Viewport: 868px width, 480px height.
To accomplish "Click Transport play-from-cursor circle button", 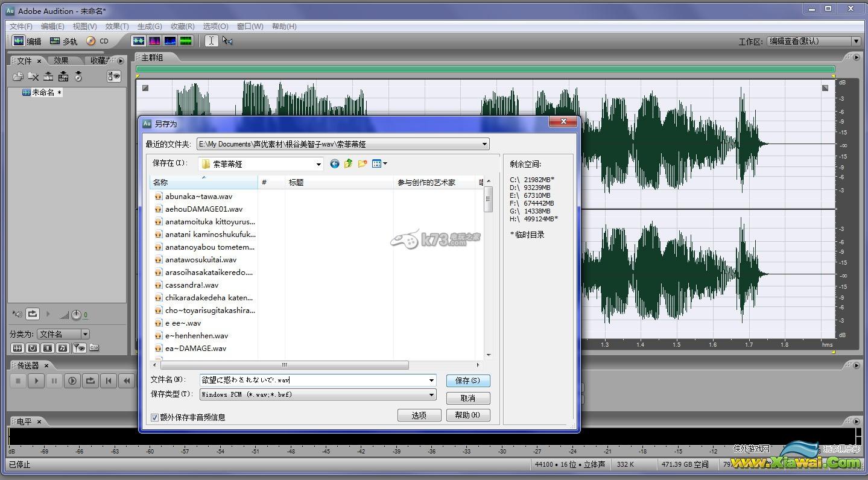I will 72,381.
